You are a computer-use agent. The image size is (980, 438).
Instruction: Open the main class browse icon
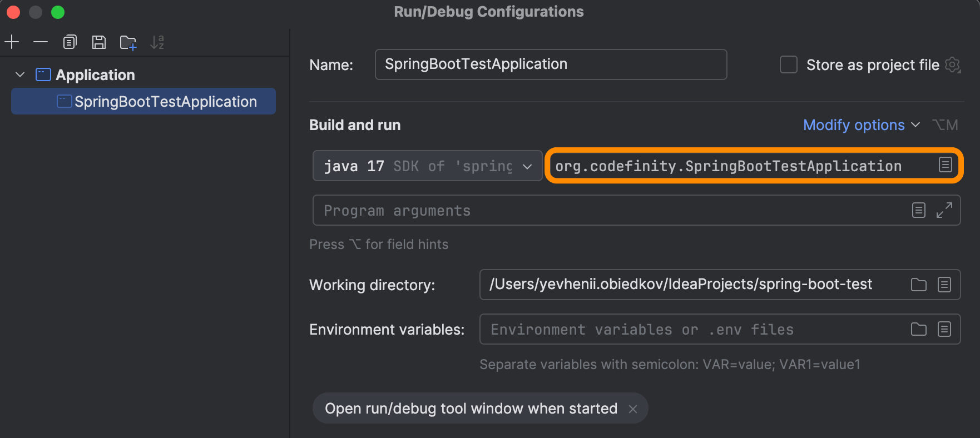click(x=946, y=165)
